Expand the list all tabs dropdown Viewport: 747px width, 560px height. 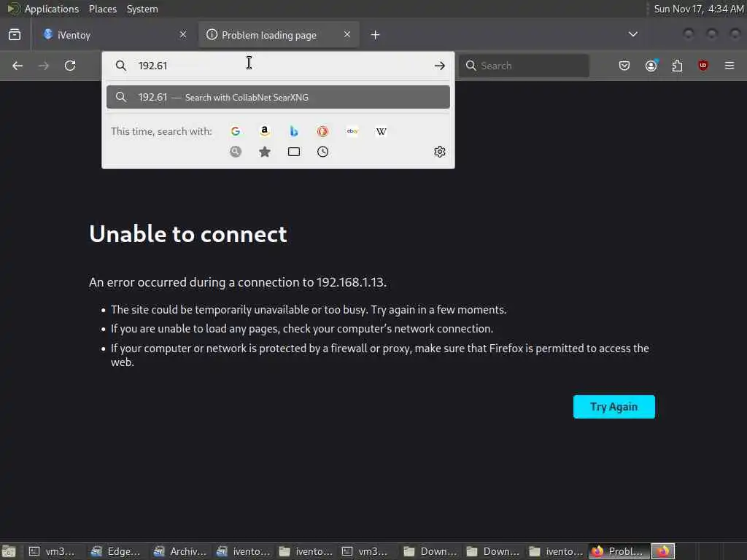[x=633, y=34]
